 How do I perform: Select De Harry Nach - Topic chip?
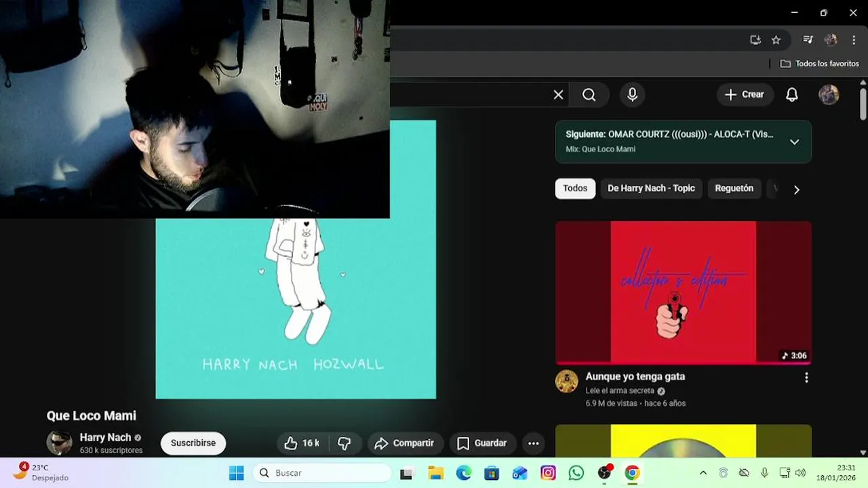point(651,188)
